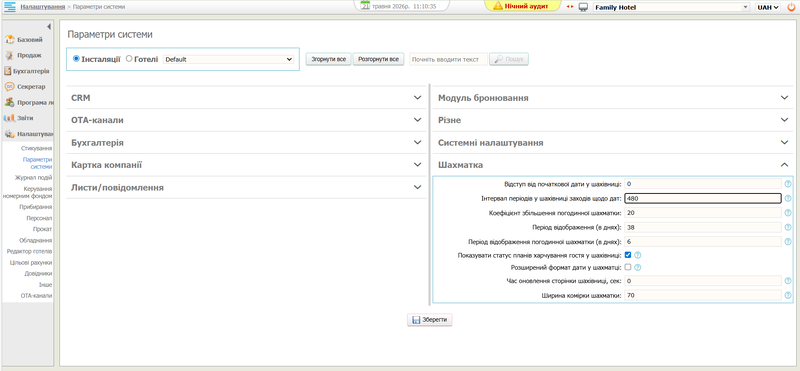
Task: Click help icon next to Показувати статус планів
Action: coord(637,255)
